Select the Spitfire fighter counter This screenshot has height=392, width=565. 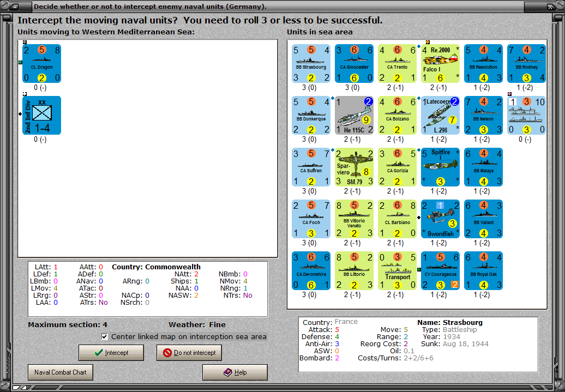[x=440, y=167]
